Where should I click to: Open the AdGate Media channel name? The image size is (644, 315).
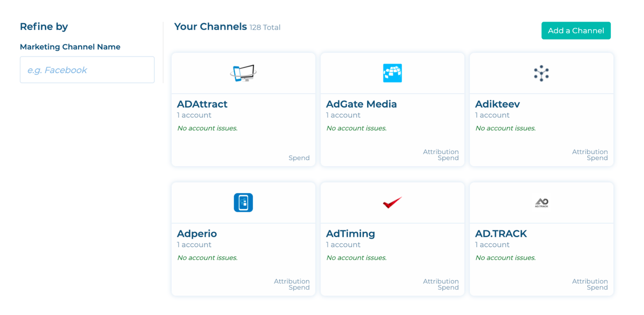[361, 104]
